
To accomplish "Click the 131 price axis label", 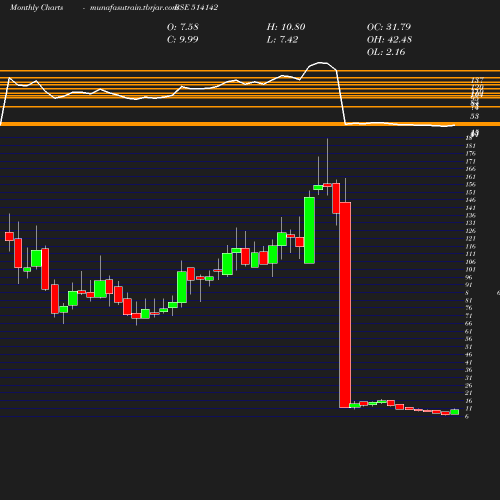I will point(470,223).
